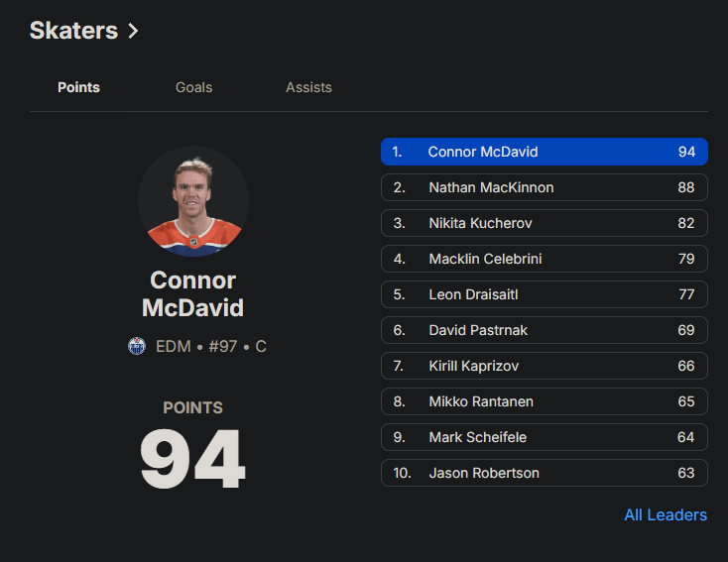
Task: Switch to the Goals tab
Action: click(193, 87)
